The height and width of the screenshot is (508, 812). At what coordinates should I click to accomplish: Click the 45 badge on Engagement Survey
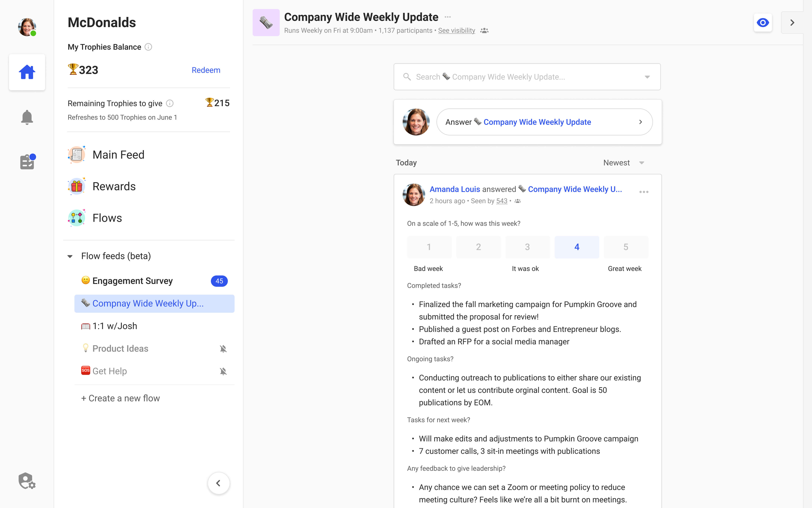219,281
